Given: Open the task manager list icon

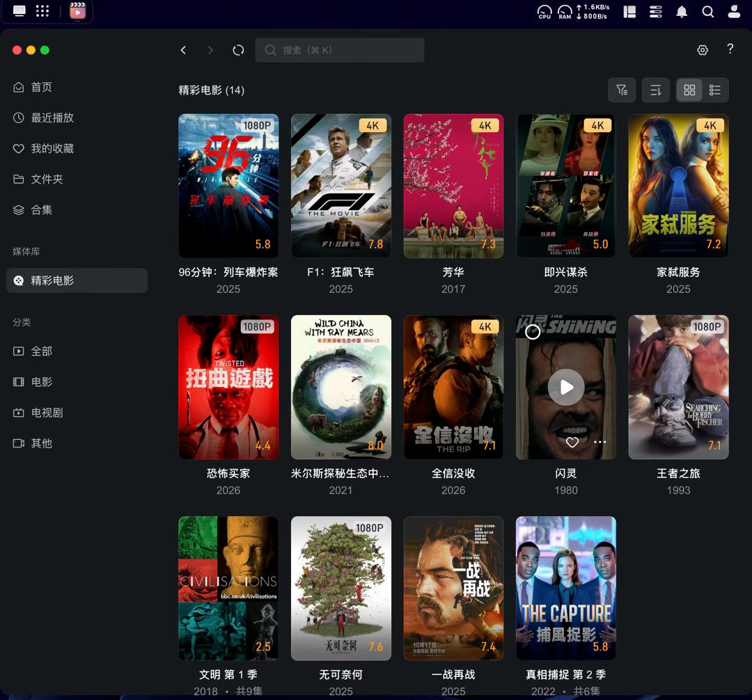Looking at the screenshot, I should click(x=656, y=12).
